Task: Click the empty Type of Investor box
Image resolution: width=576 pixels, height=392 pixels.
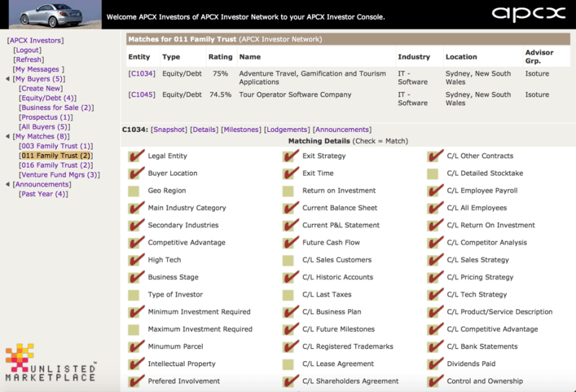Action: pyautogui.click(x=133, y=295)
